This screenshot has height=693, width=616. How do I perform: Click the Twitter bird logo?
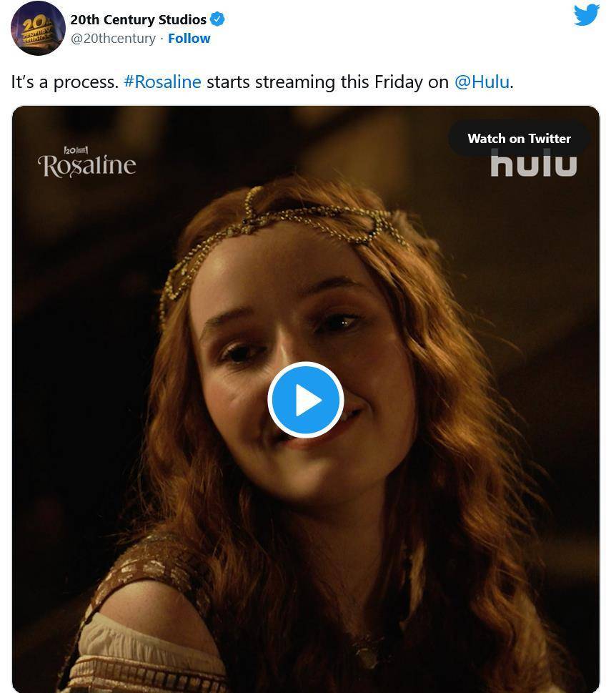[x=586, y=14]
